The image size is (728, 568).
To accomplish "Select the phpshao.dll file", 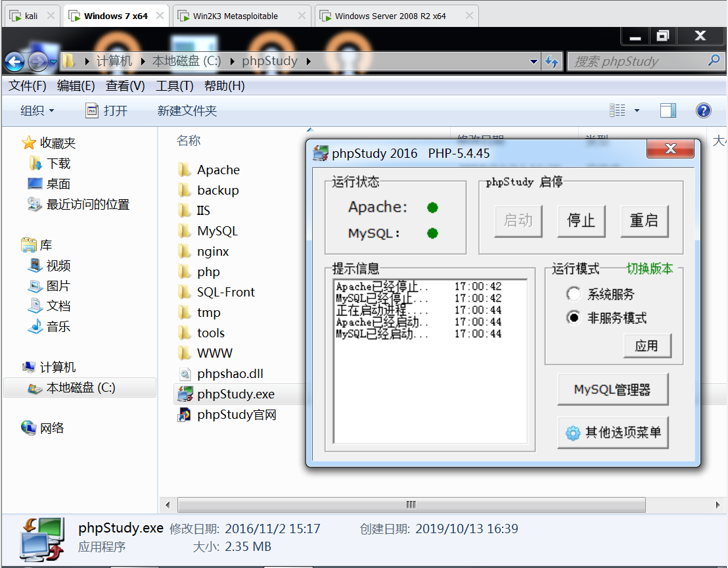I will click(221, 374).
